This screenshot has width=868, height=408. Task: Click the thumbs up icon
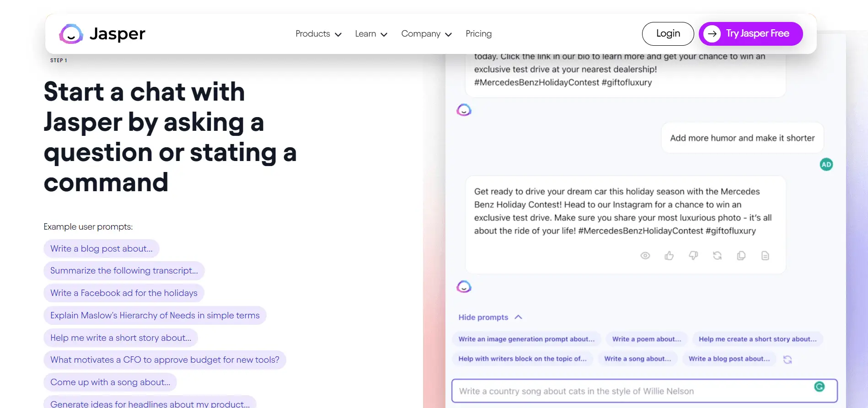click(x=669, y=256)
